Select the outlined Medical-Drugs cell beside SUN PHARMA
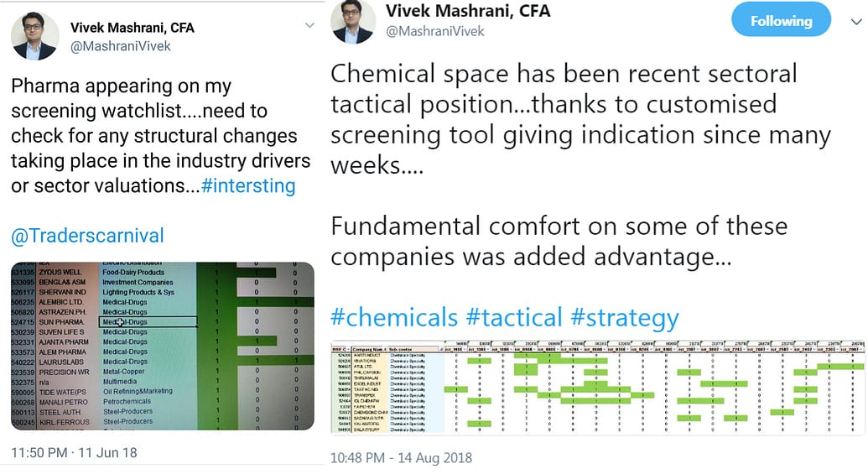Viewport: 868px width, 474px height. [148, 322]
